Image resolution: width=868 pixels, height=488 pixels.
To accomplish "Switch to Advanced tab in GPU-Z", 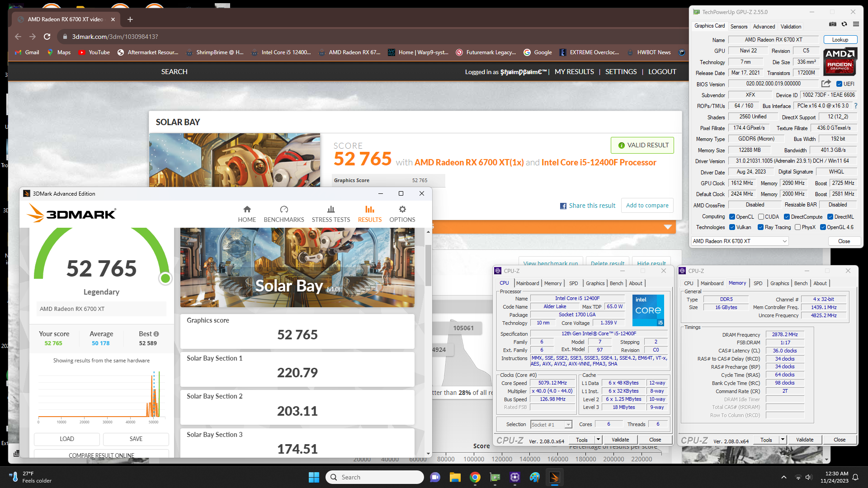I will 764,27.
